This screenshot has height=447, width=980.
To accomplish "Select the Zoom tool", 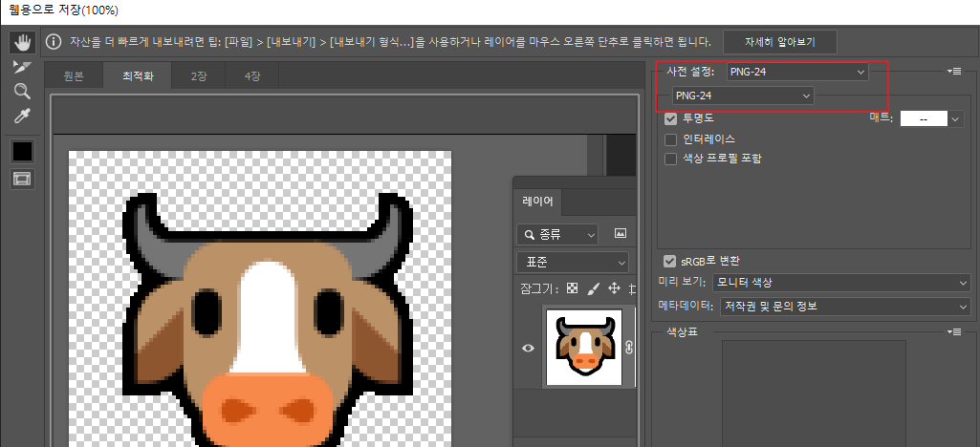I will coord(23,92).
